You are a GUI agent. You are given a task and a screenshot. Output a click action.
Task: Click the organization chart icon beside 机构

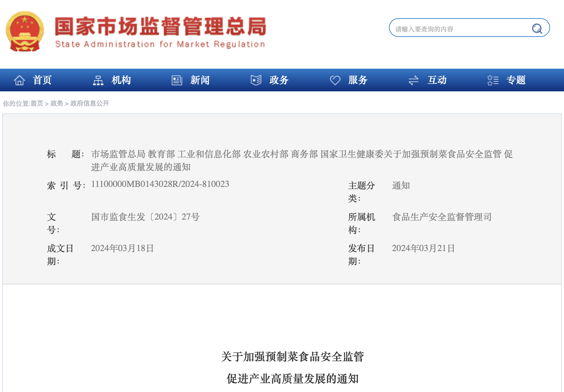tap(98, 80)
